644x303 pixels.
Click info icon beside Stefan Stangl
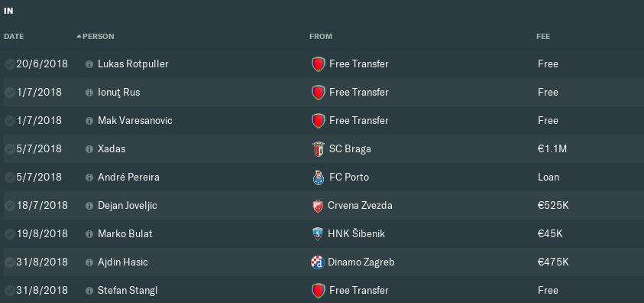[89, 291]
